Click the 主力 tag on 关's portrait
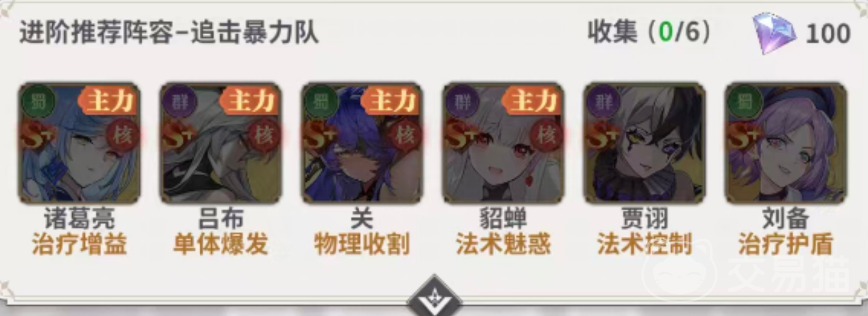This screenshot has width=868, height=316. click(392, 101)
